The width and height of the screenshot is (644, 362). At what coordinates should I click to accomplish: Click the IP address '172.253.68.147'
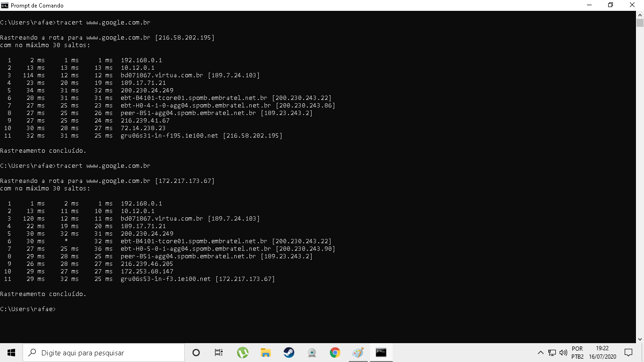click(x=147, y=271)
